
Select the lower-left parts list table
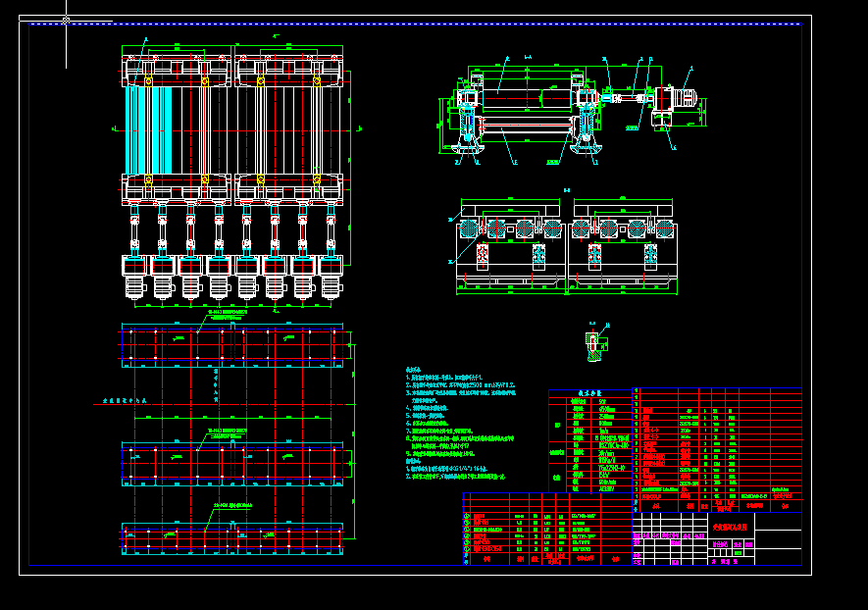pos(547,530)
